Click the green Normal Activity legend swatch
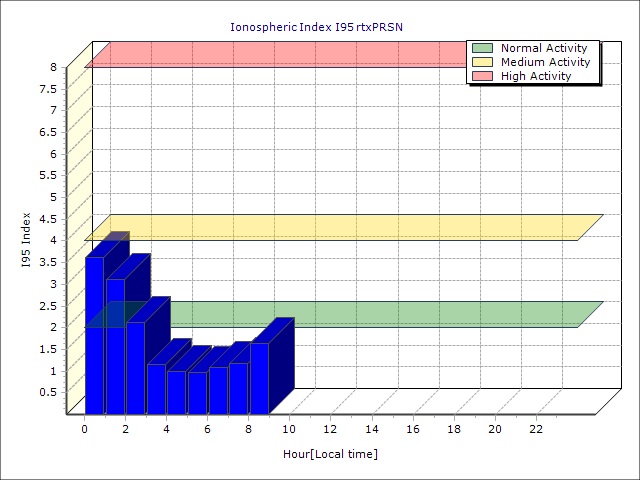 pyautogui.click(x=482, y=48)
